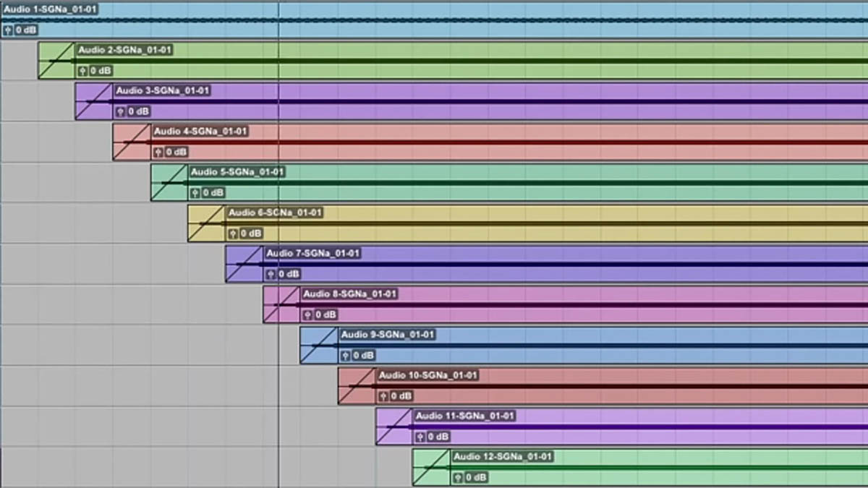Click the clip gain icon on Audio 12-SGNa_01-01
The width and height of the screenshot is (868, 488).
459,478
